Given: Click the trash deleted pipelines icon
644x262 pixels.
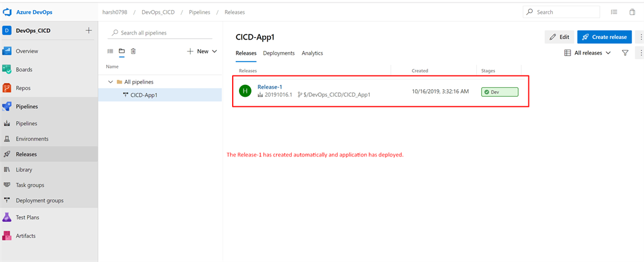Looking at the screenshot, I should [x=133, y=52].
